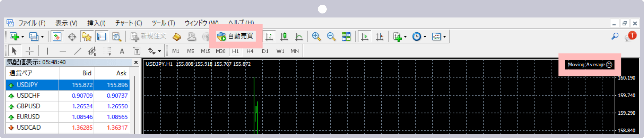
Task: Open the periodicity clock dropdown arrow
Action: (x=425, y=37)
